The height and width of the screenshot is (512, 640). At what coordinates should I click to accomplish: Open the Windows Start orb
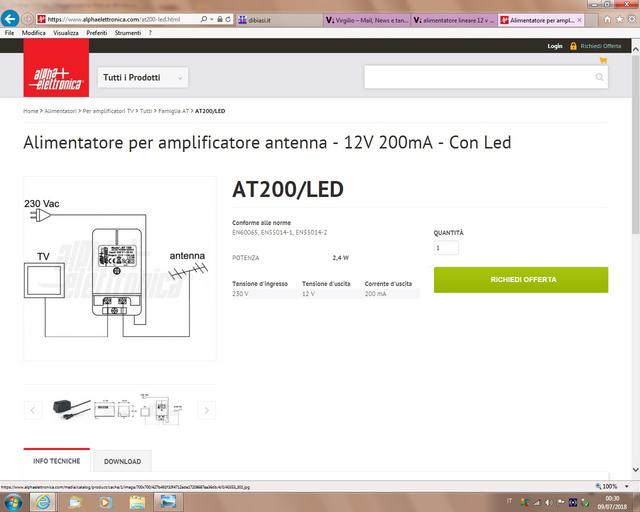13,502
